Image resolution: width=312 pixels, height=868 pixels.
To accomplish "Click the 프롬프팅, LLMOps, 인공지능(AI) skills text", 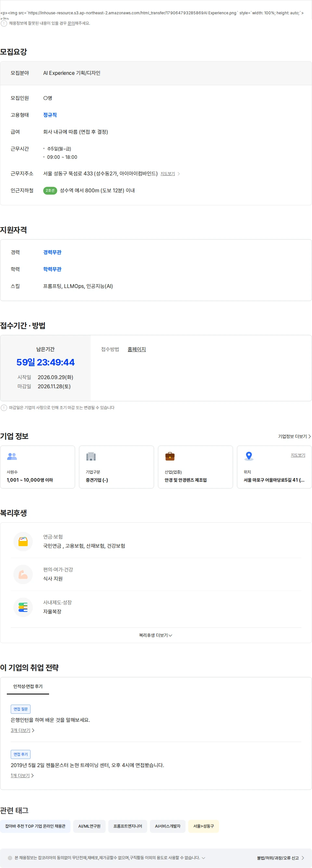I will pyautogui.click(x=78, y=286).
